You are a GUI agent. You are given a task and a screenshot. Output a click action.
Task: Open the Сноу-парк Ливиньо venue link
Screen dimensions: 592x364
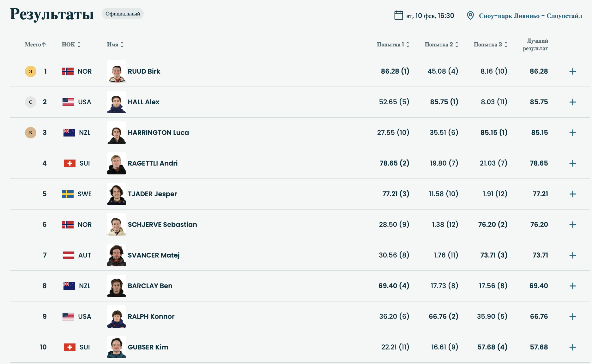(530, 16)
